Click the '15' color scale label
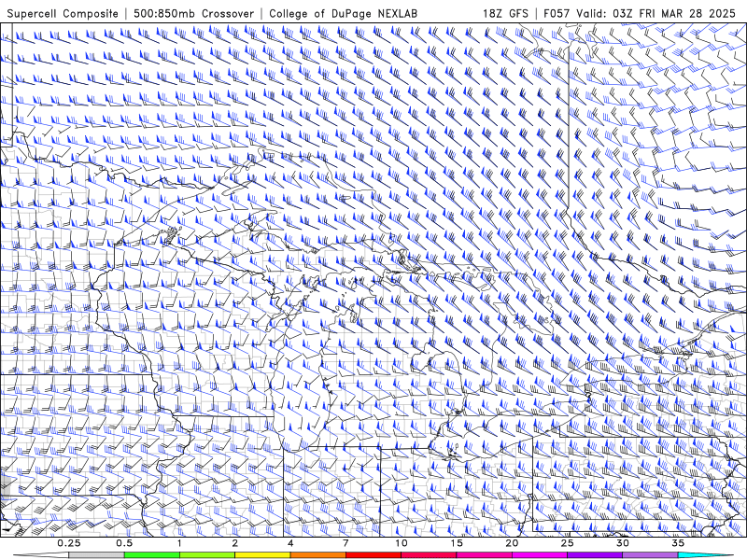The image size is (747, 560). click(x=457, y=543)
